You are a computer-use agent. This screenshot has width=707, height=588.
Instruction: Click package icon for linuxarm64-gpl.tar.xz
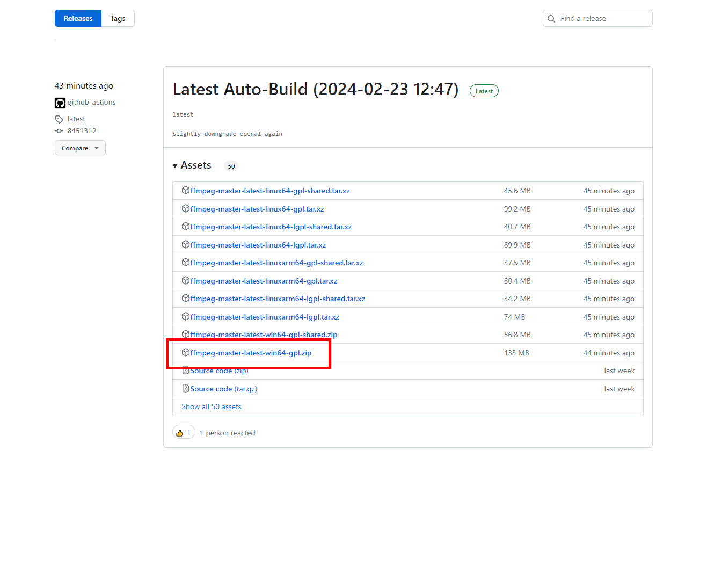pos(186,280)
